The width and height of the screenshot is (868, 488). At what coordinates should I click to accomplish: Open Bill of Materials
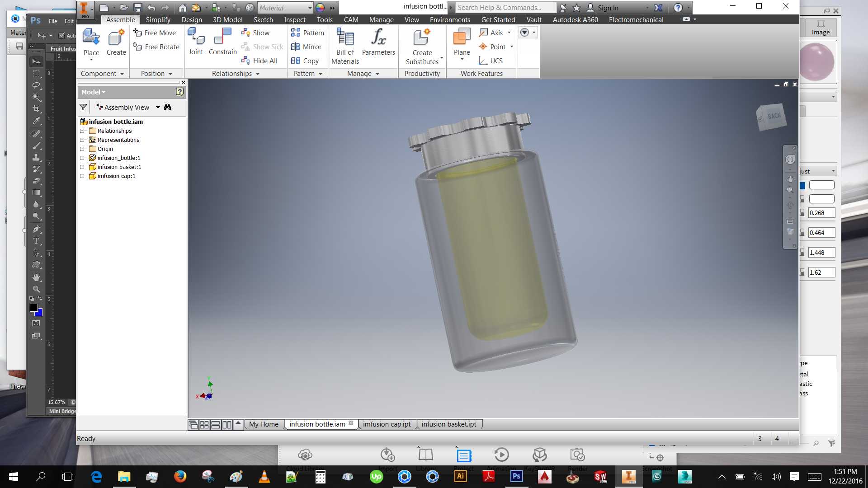click(x=345, y=46)
